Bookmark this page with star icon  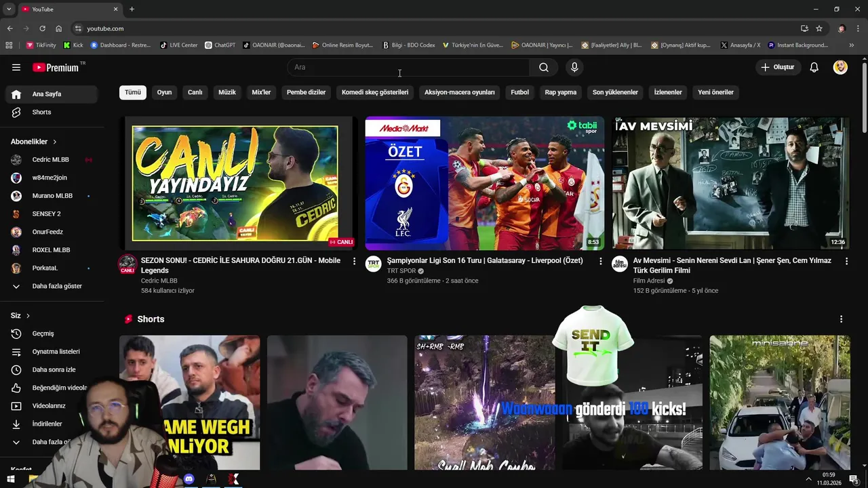(x=819, y=28)
